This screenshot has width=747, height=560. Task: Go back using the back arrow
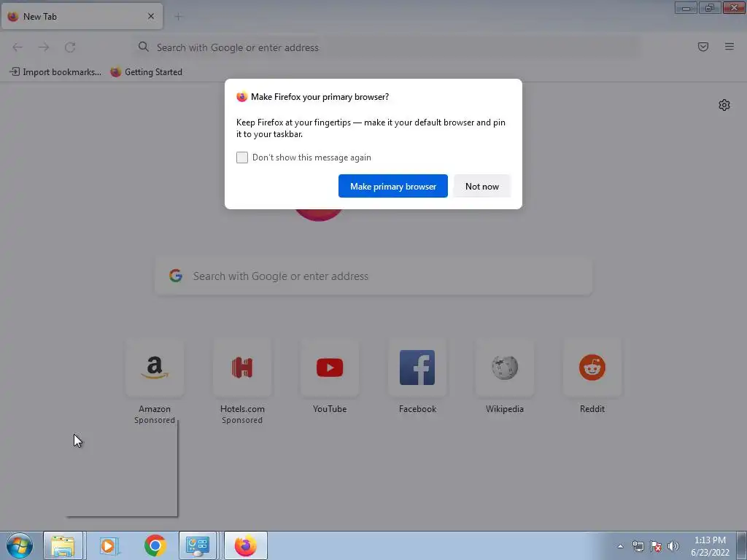(18, 47)
